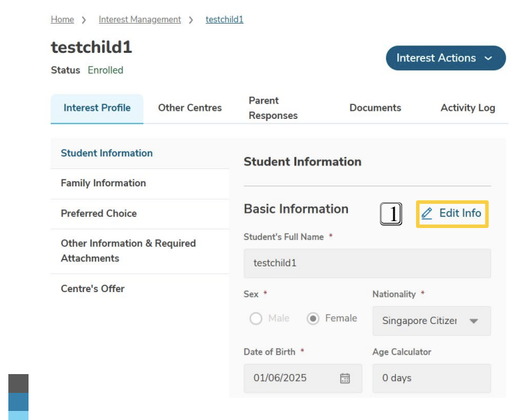
Task: Click the numbered 1 step marker
Action: [391, 214]
